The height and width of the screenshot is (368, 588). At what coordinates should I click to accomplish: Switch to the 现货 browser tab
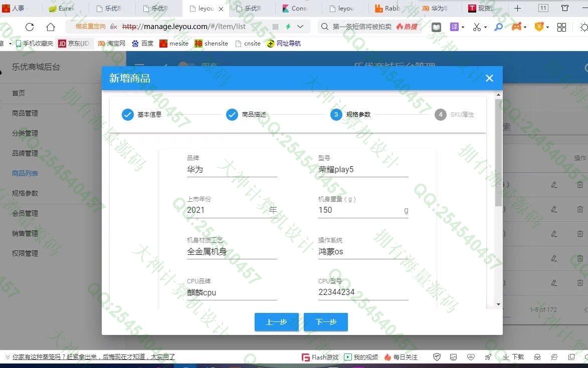pos(486,8)
